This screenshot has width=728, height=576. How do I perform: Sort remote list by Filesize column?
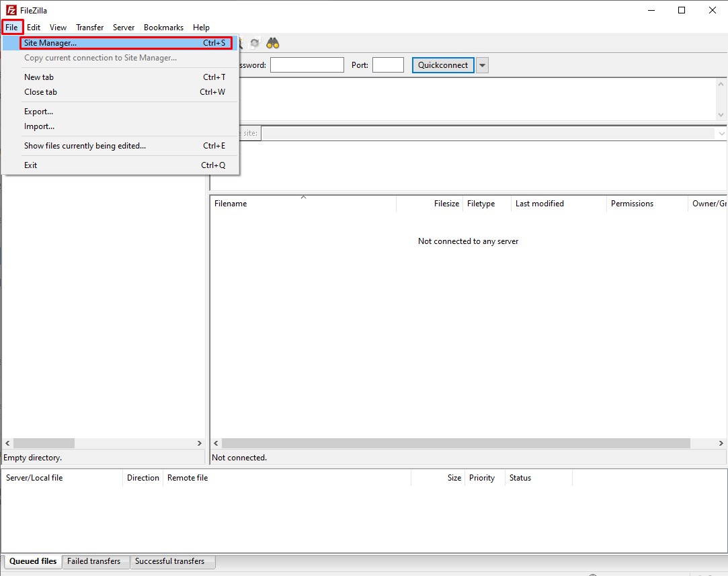click(430, 204)
